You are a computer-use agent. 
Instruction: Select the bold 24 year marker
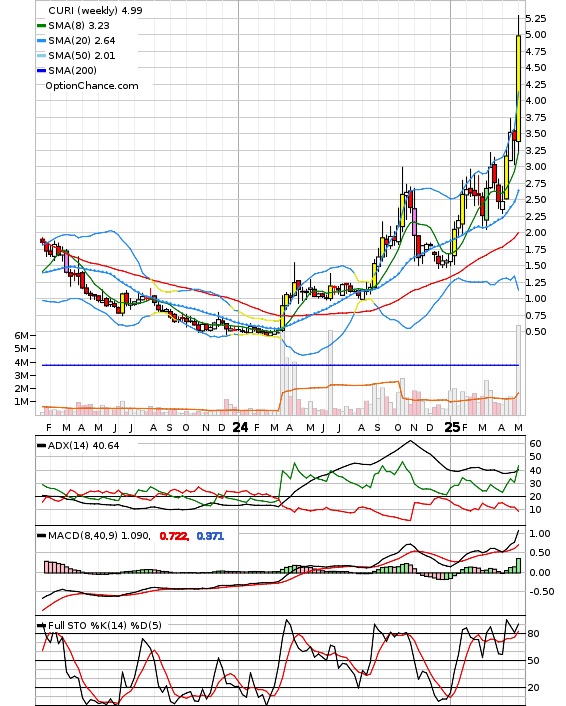(240, 427)
